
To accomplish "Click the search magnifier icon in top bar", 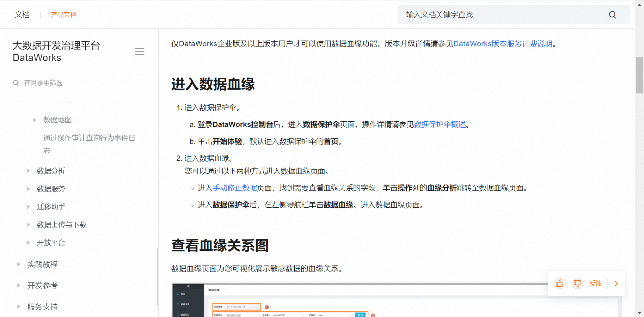I will point(612,15).
